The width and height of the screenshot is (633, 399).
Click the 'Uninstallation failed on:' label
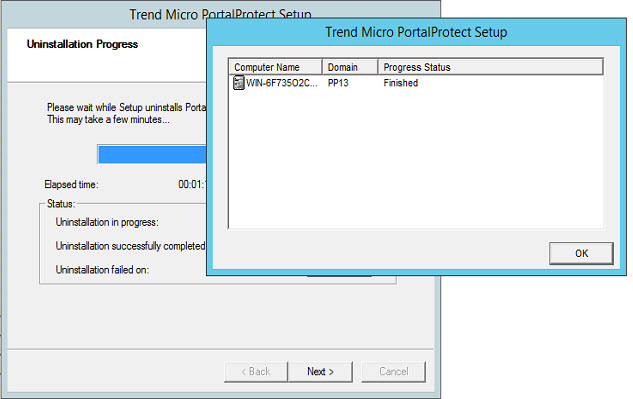coord(102,270)
